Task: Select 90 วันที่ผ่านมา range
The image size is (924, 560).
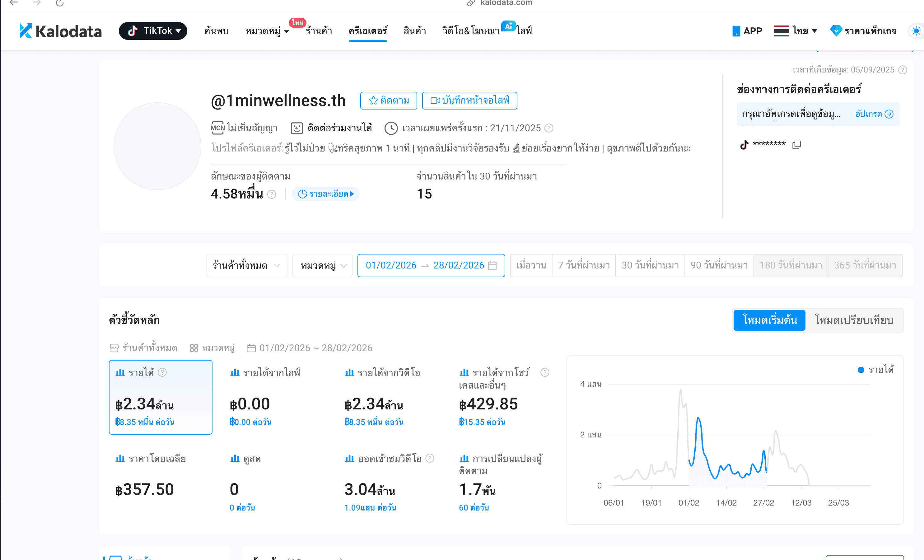Action: (719, 266)
